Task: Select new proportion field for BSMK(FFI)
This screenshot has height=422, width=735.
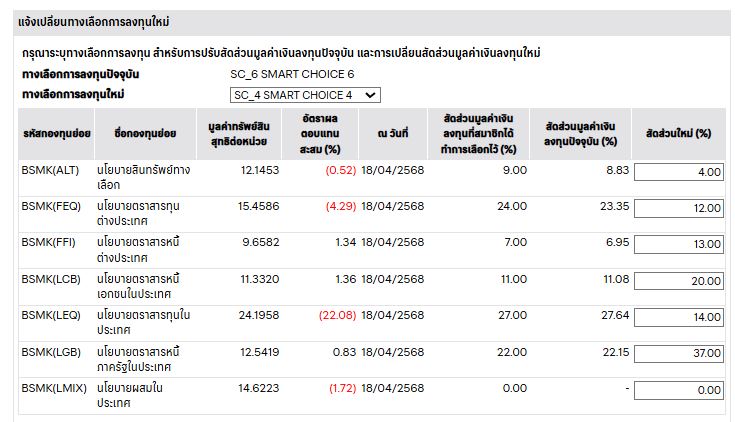Action: tap(678, 244)
